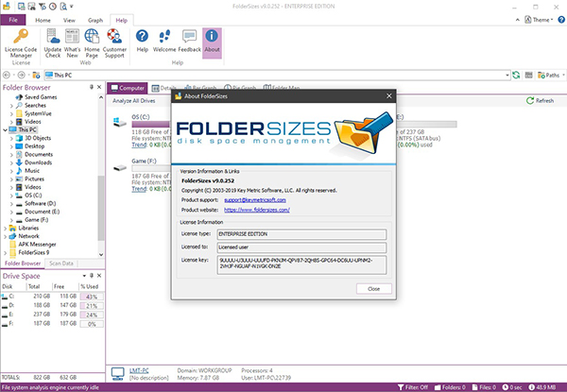Open the quick access toolbar dropdown arrow
Screen dimensions: 567x392
72,7
